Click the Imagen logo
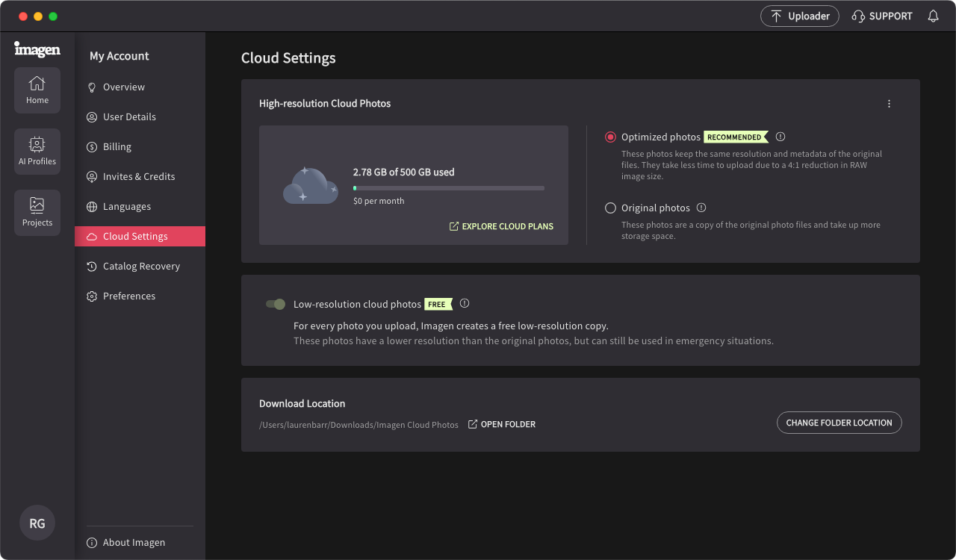 tap(37, 49)
